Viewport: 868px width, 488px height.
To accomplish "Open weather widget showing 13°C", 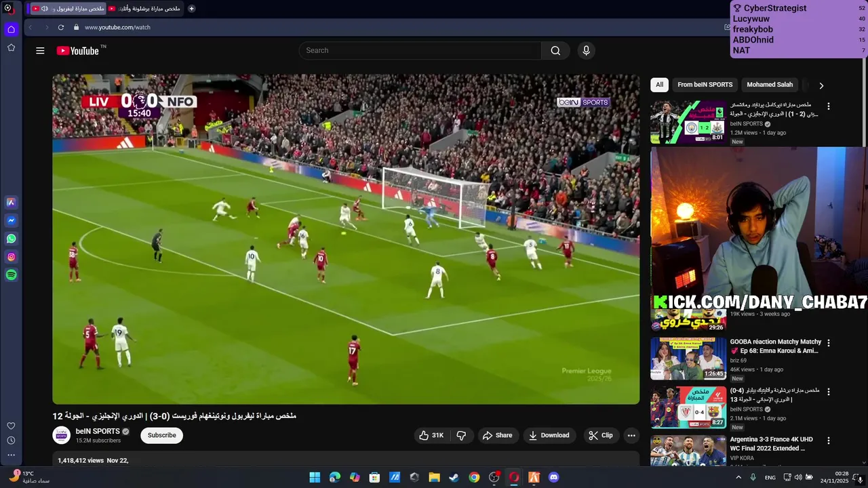I will click(x=28, y=477).
